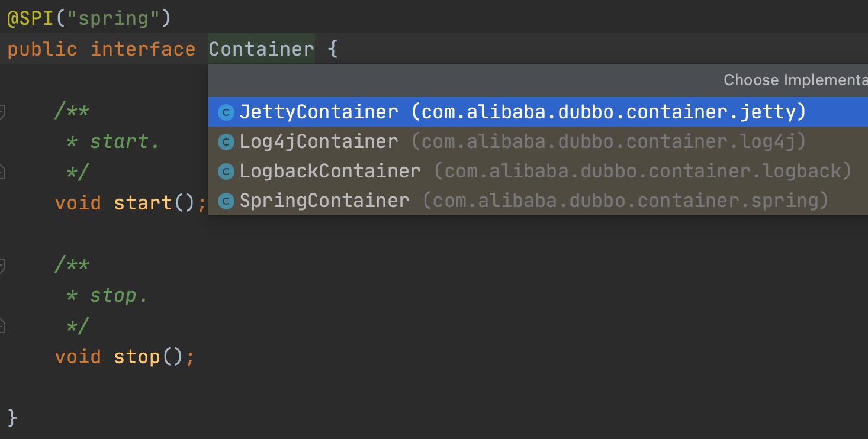The height and width of the screenshot is (439, 868).
Task: Pick LogbackContainer implementation entry
Action: (538, 171)
